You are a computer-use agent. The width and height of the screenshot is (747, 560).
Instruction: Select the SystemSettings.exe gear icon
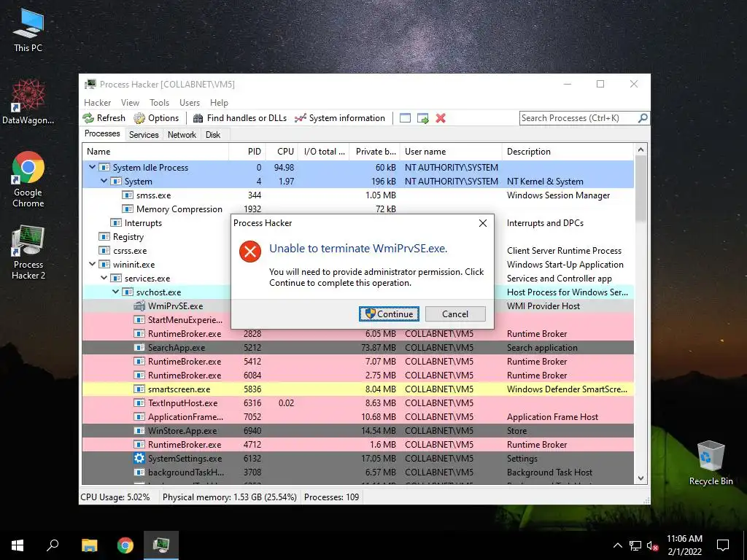click(x=139, y=458)
